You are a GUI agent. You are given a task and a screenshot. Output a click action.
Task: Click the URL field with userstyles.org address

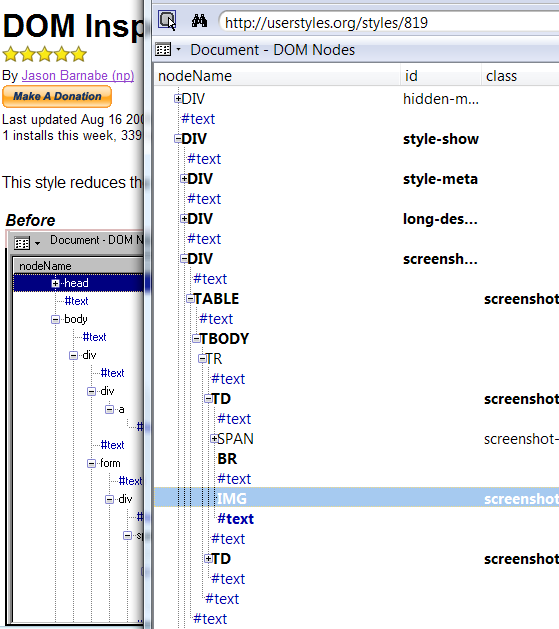389,22
